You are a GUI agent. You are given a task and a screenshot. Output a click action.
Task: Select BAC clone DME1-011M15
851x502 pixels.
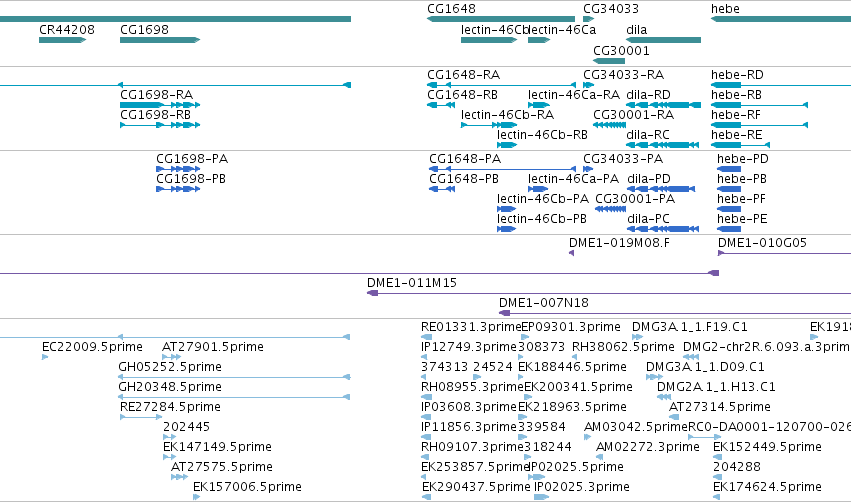(609, 293)
